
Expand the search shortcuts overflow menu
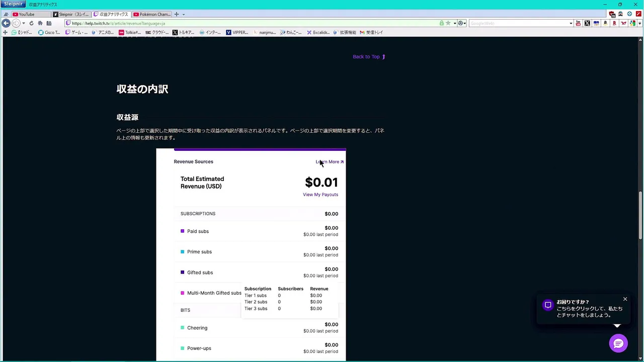click(x=639, y=23)
